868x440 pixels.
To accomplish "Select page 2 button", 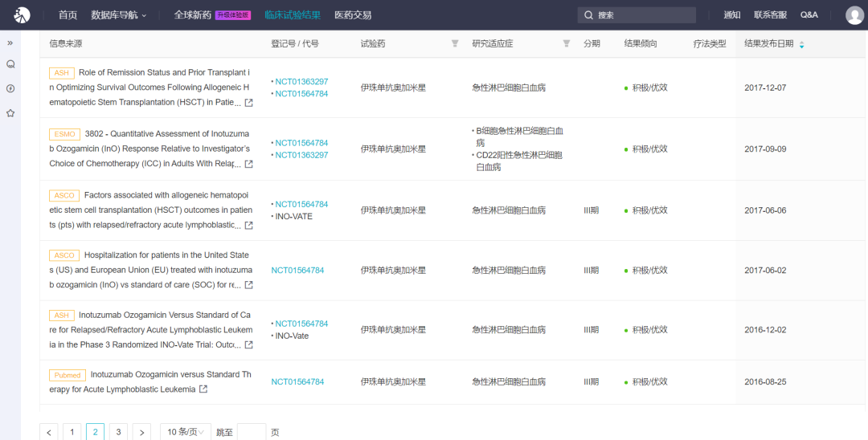I will click(x=95, y=432).
